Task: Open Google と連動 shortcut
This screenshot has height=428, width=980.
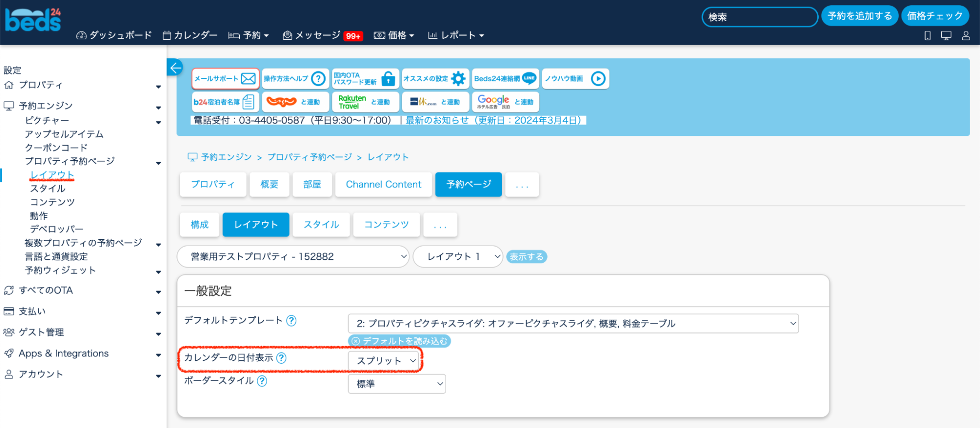Action: [x=505, y=102]
